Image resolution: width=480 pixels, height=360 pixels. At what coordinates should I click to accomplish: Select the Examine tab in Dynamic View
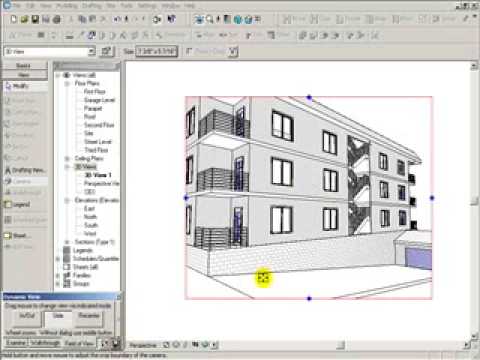(x=16, y=343)
